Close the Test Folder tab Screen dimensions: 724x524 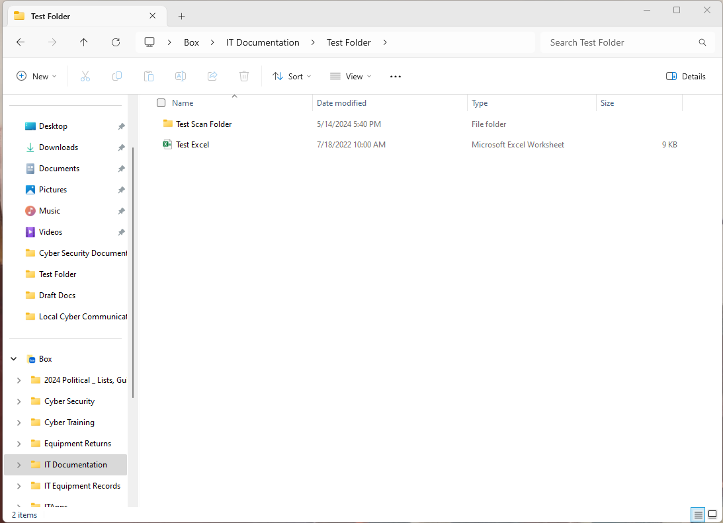[152, 16]
